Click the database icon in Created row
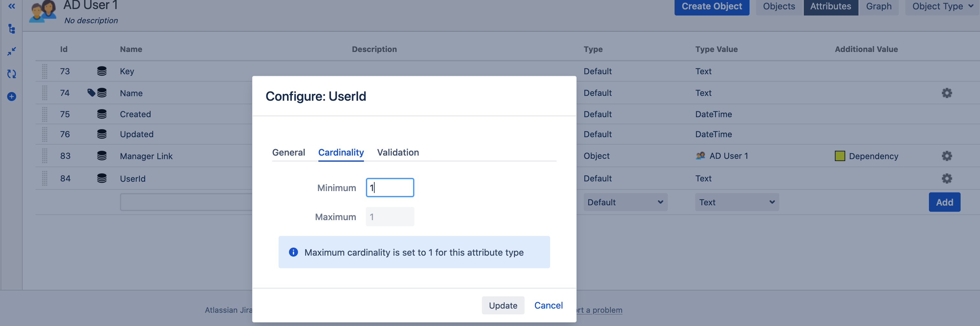The image size is (980, 326). point(101,114)
